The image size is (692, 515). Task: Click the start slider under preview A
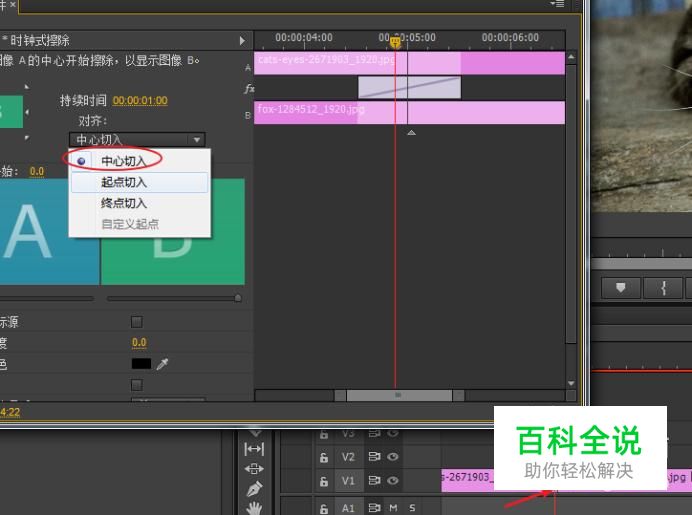click(46, 298)
